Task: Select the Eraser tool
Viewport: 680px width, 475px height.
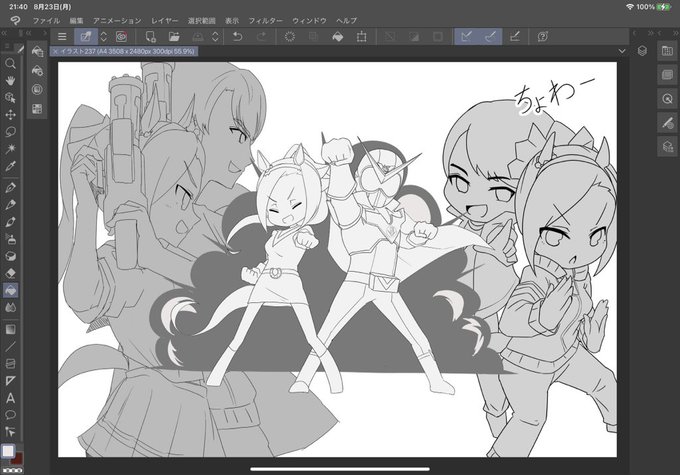Action: [10, 273]
